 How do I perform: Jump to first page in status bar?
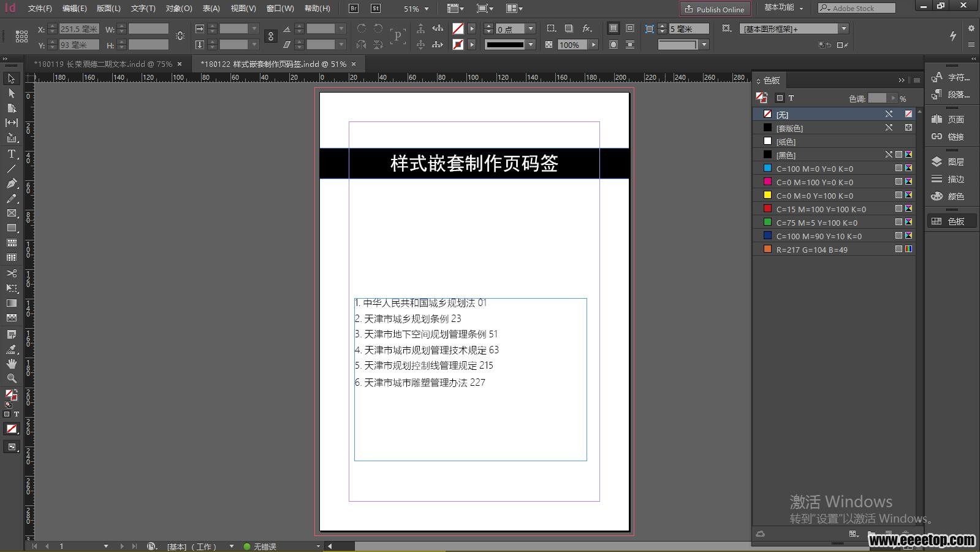(34, 546)
